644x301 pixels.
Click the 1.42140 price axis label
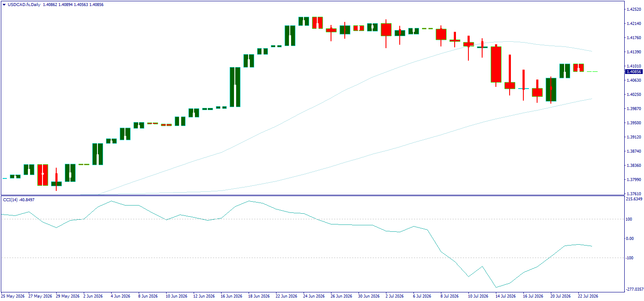tap(634, 24)
